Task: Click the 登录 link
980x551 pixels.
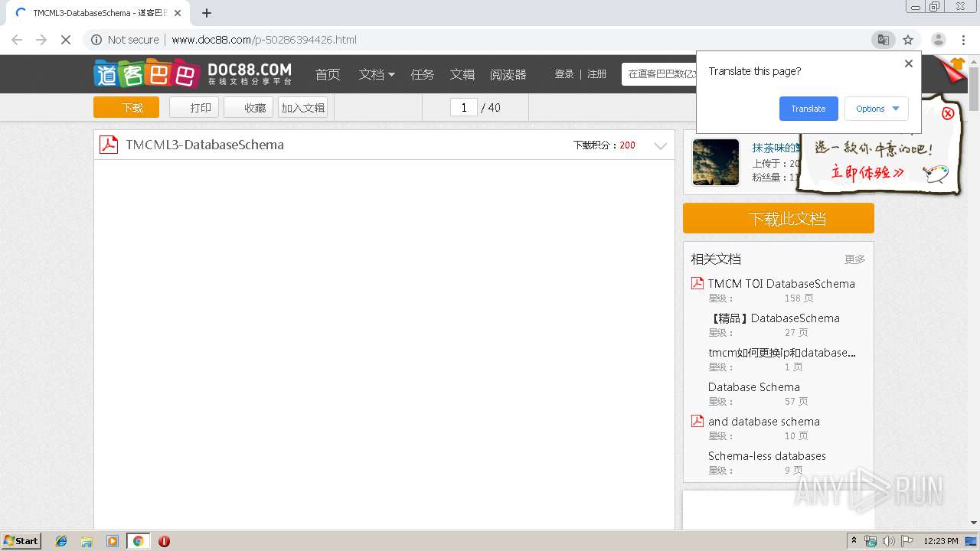Action: [564, 74]
